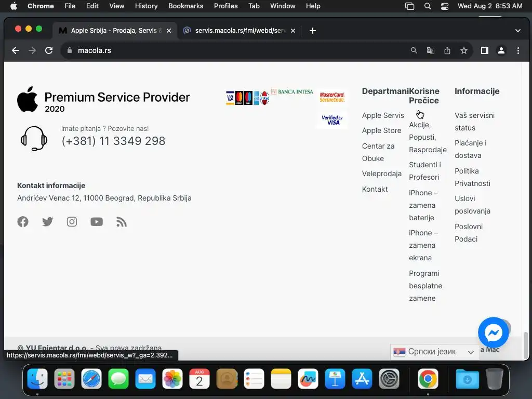Open the macOS Control Center

point(445,6)
